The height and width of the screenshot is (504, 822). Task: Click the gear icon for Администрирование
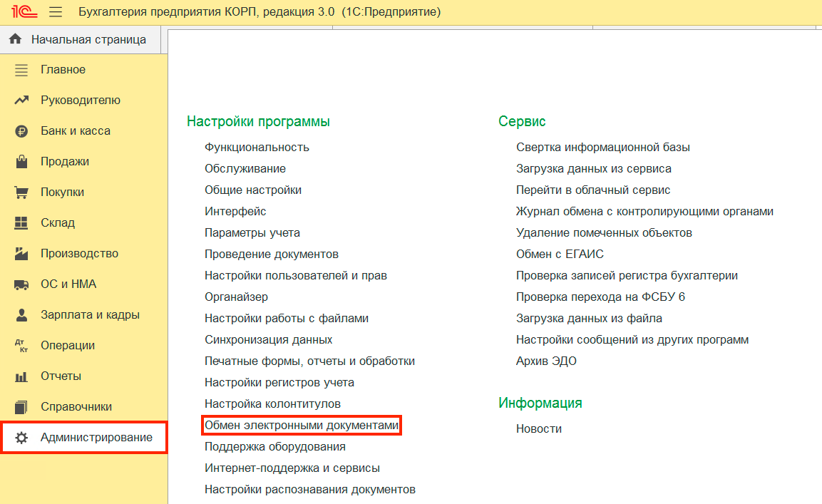(x=21, y=438)
